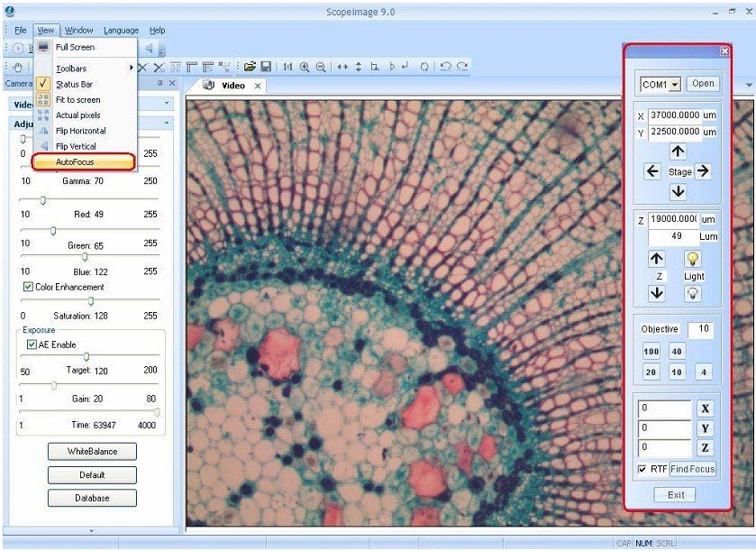
Task: Collapse the Adjust section chevron
Action: point(167,124)
